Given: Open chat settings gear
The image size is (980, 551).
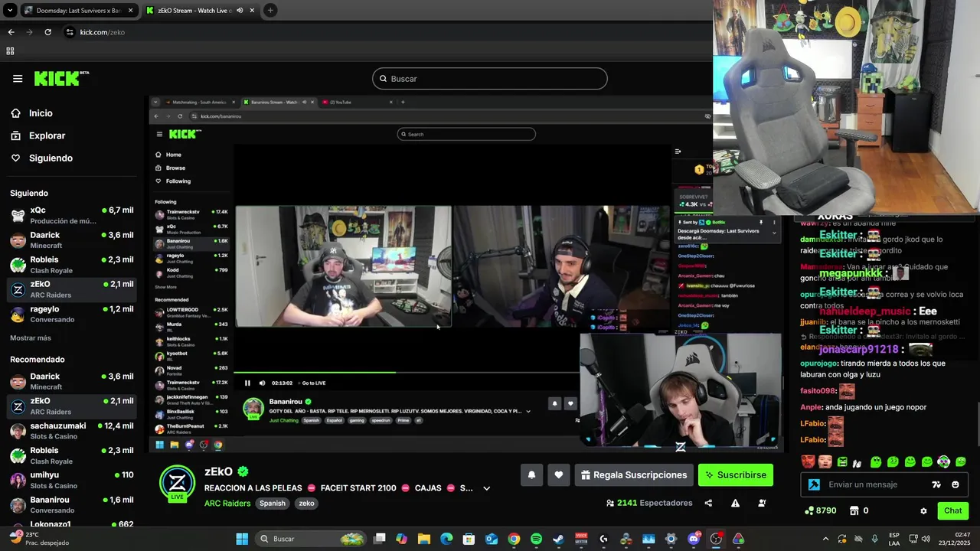Looking at the screenshot, I should tap(923, 511).
